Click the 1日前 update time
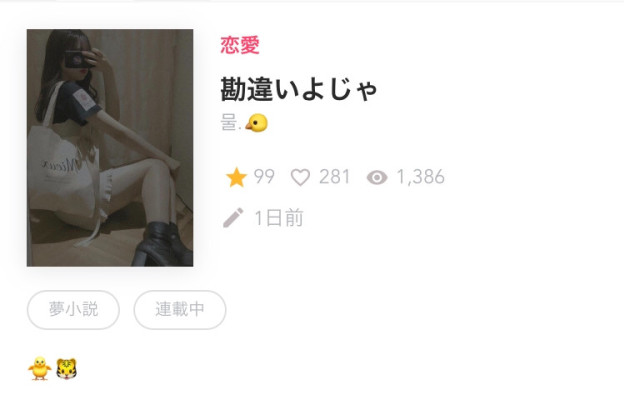Screen dimensions: 624x400 click(279, 218)
